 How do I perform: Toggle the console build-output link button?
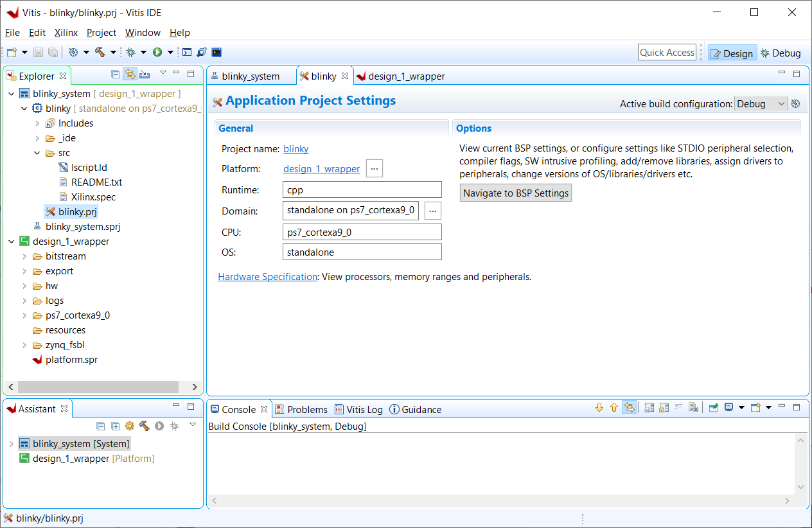[x=629, y=407]
